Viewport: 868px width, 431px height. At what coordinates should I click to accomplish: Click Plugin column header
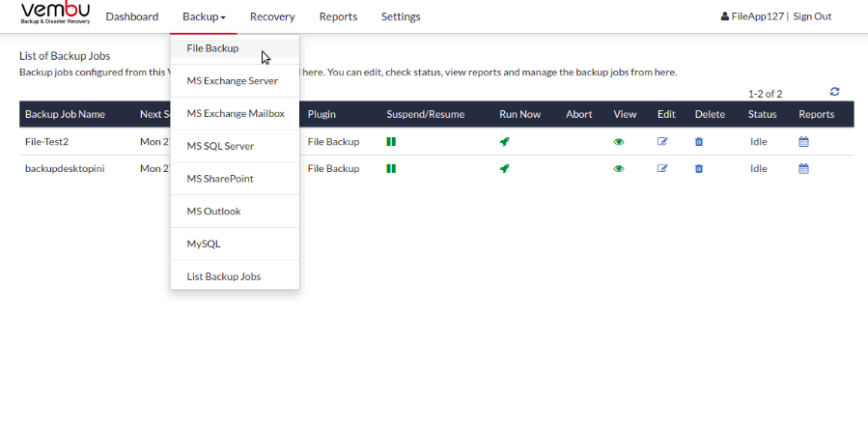(x=322, y=114)
